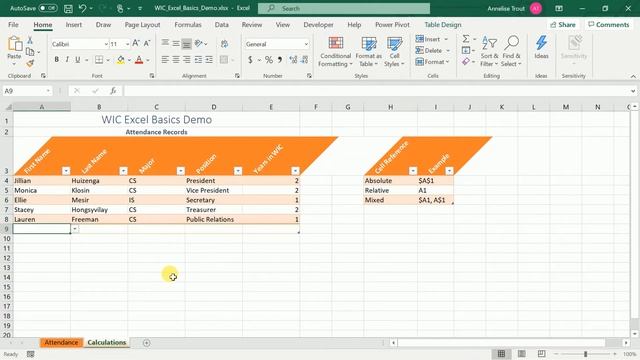Toggle the AutoSave switch

(48, 8)
